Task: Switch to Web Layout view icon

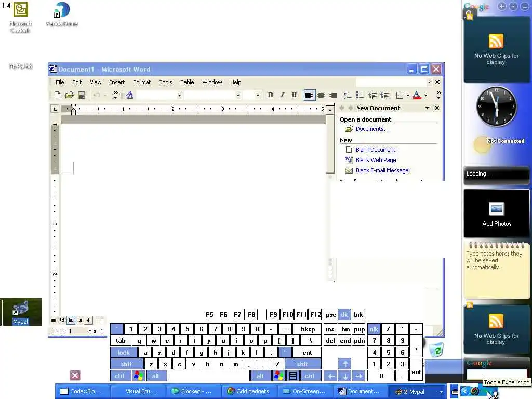Action: [x=62, y=320]
